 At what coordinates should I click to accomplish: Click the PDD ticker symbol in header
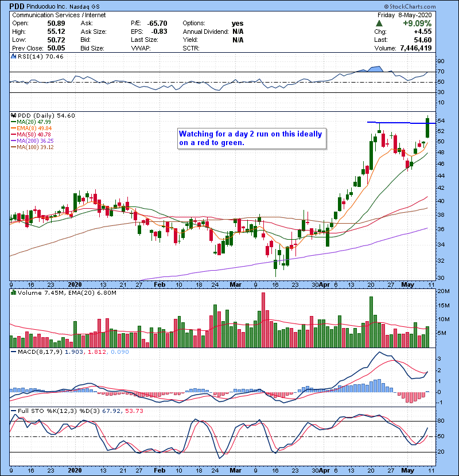17,6
